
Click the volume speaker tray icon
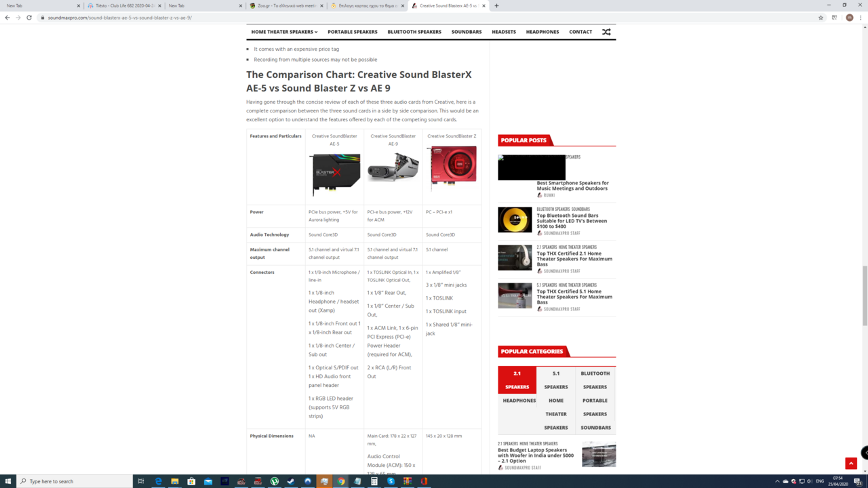point(810,481)
